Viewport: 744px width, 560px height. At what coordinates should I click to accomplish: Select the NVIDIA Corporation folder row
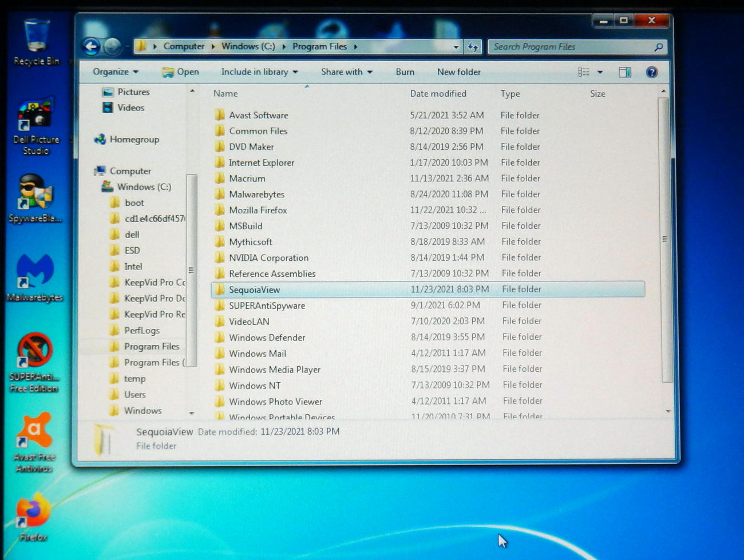[428, 258]
